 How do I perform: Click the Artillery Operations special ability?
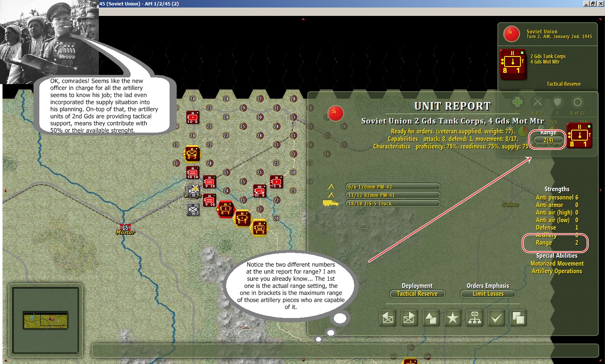click(x=557, y=271)
